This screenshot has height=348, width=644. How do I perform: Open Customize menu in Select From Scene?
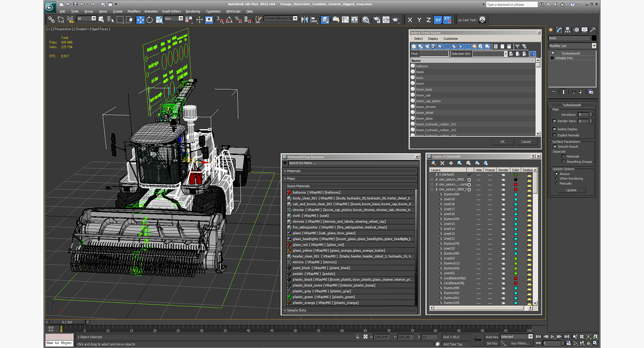click(450, 39)
